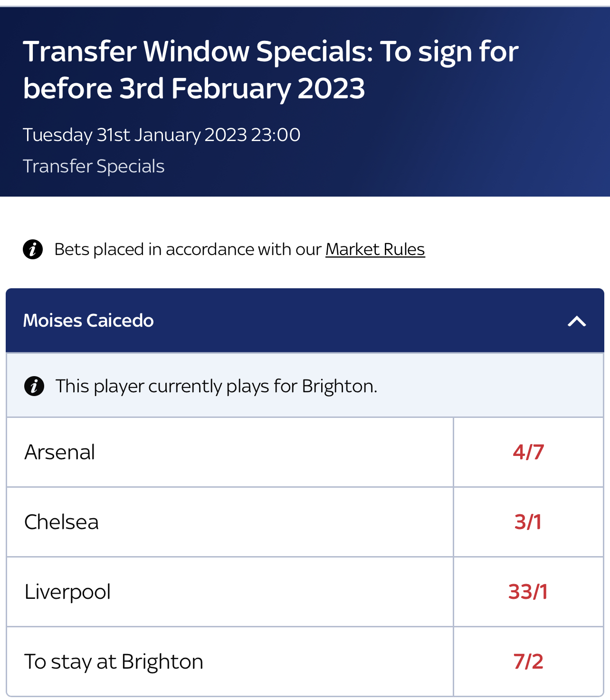610x700 pixels.
Task: Open the Transfer Specials category label
Action: click(x=94, y=166)
